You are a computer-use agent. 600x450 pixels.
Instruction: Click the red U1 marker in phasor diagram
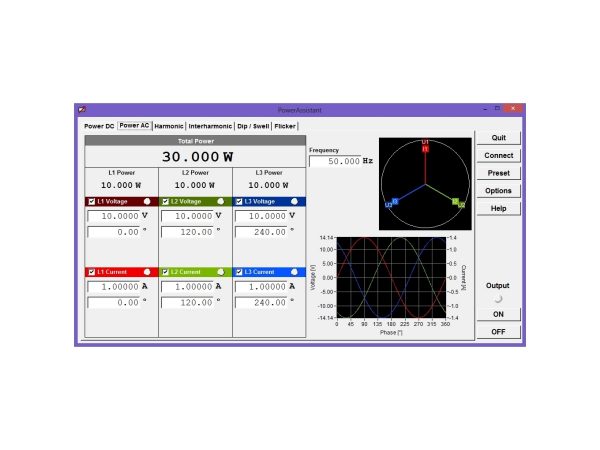click(425, 146)
